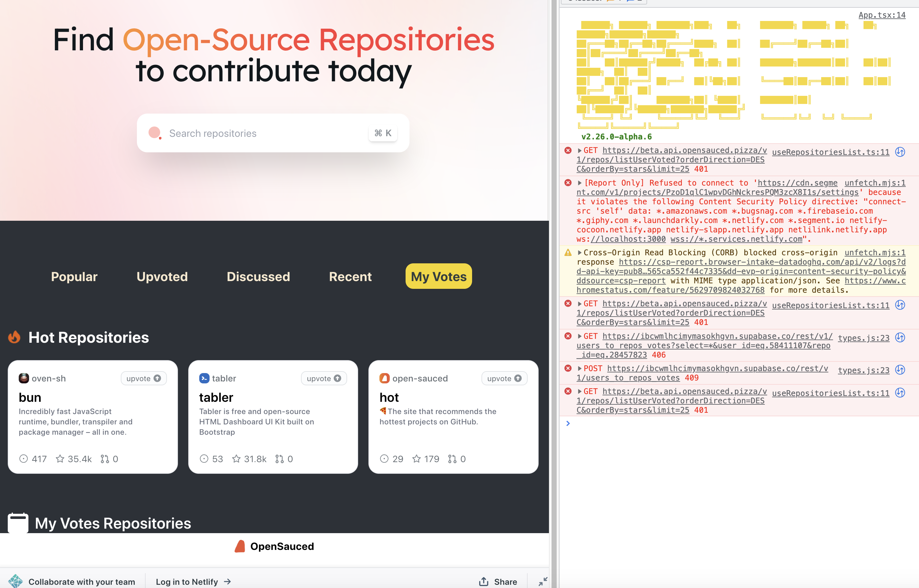919x588 pixels.
Task: Switch to the Upvoted tab
Action: click(162, 277)
